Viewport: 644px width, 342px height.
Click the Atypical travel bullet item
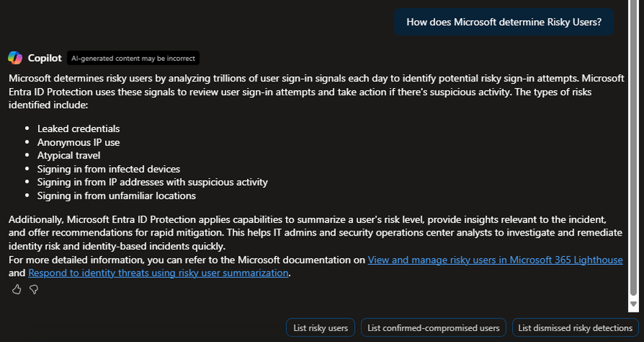[69, 156]
